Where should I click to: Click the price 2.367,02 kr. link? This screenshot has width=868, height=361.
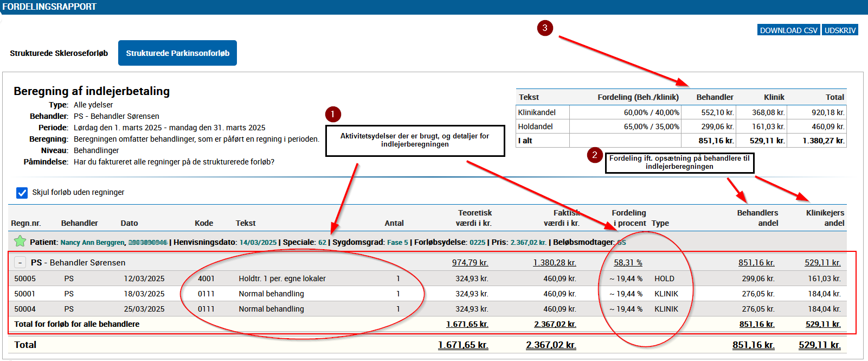tap(528, 243)
